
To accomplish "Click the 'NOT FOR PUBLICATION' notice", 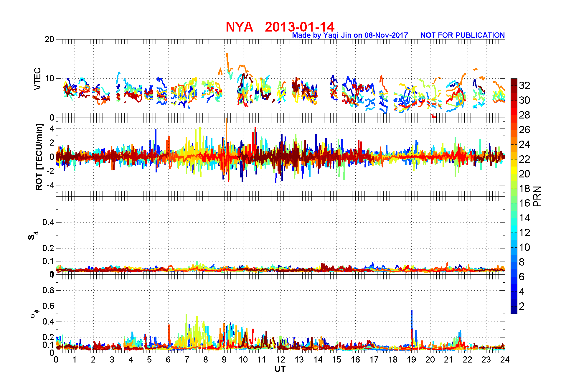I will pos(463,35).
